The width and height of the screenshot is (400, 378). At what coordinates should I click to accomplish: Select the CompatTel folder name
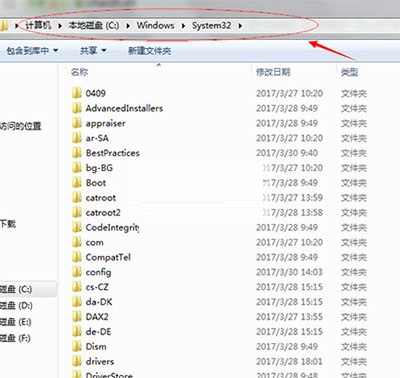[x=108, y=257]
